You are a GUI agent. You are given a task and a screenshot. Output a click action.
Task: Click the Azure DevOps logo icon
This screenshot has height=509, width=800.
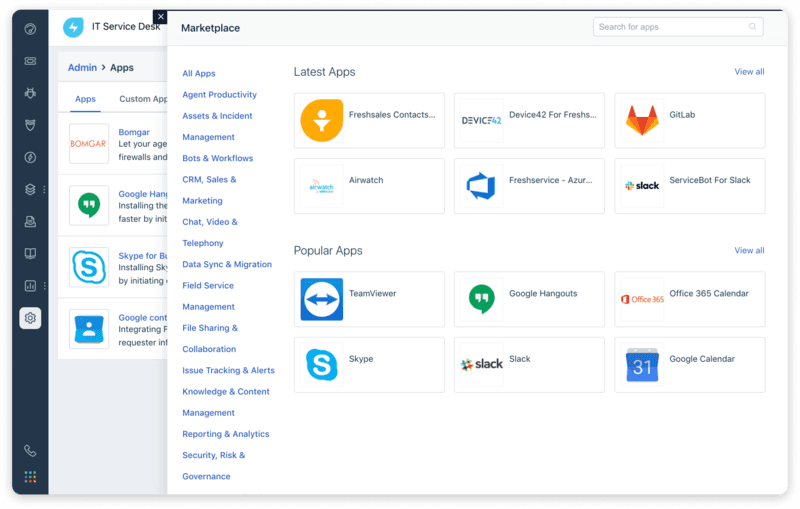pyautogui.click(x=482, y=186)
